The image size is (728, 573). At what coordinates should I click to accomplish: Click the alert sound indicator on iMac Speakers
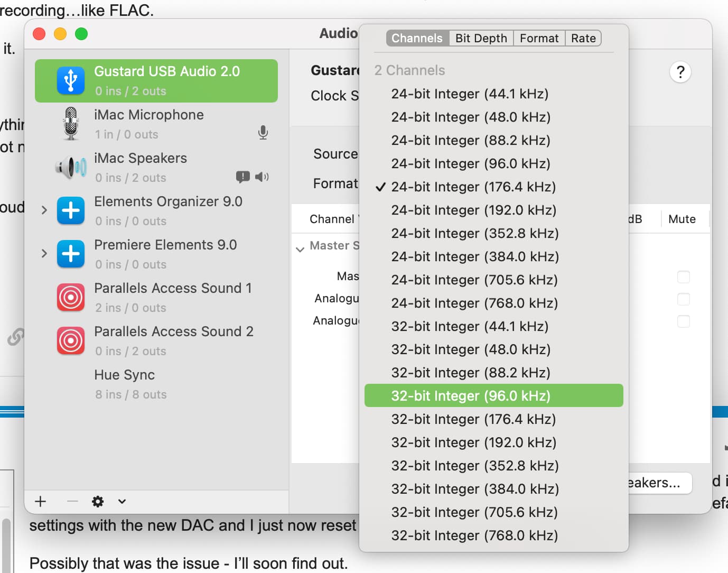tap(243, 177)
